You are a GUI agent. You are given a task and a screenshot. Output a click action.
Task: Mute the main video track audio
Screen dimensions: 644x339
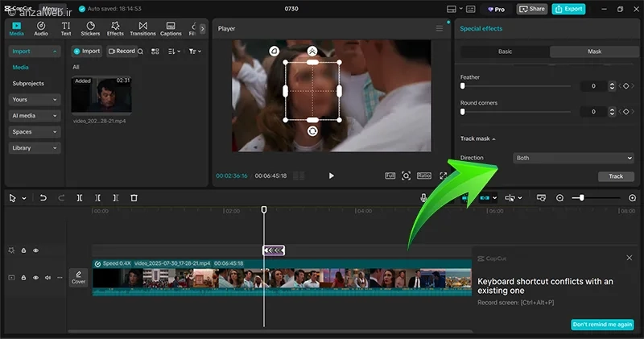point(47,277)
